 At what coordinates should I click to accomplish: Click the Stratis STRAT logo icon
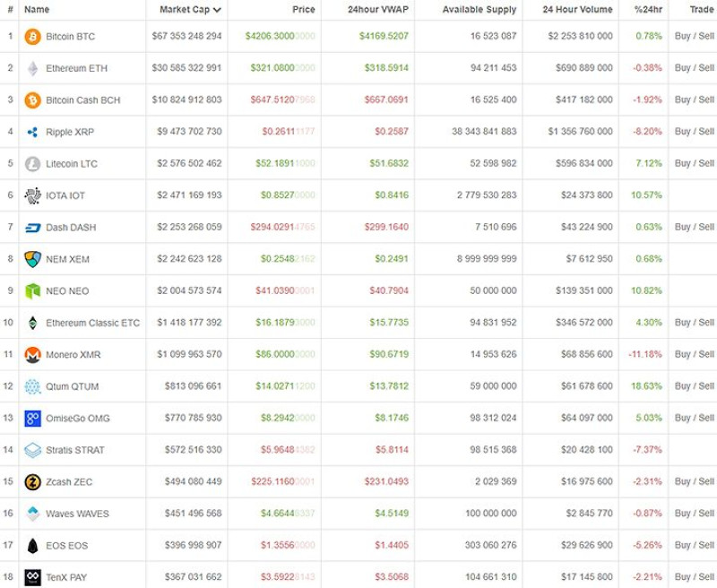(32, 450)
